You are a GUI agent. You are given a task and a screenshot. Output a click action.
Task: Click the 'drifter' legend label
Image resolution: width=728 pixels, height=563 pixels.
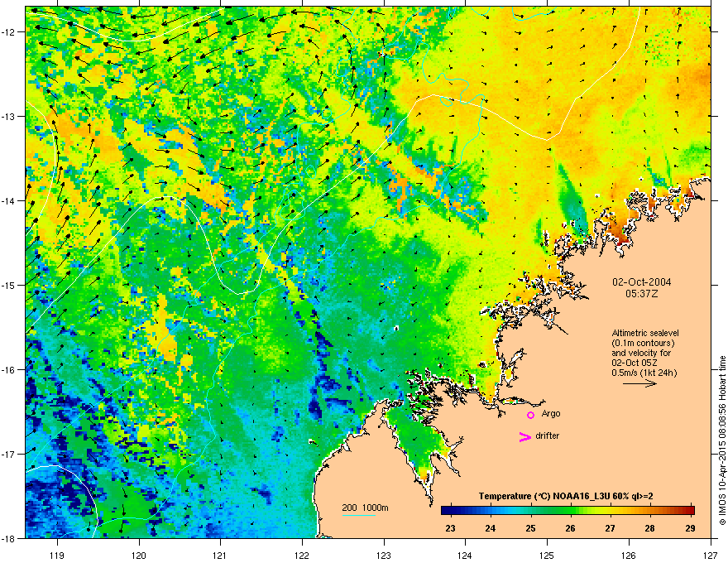tap(547, 435)
